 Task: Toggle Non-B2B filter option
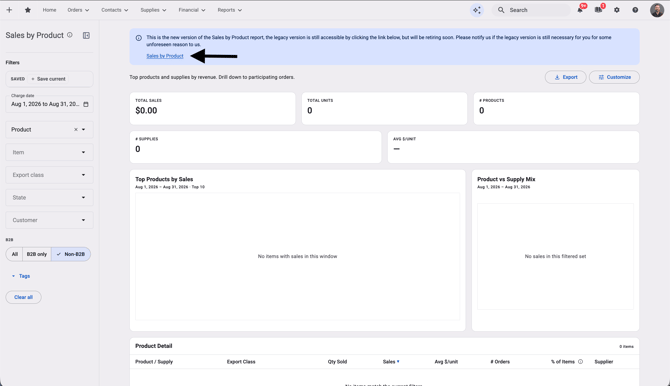click(x=71, y=254)
